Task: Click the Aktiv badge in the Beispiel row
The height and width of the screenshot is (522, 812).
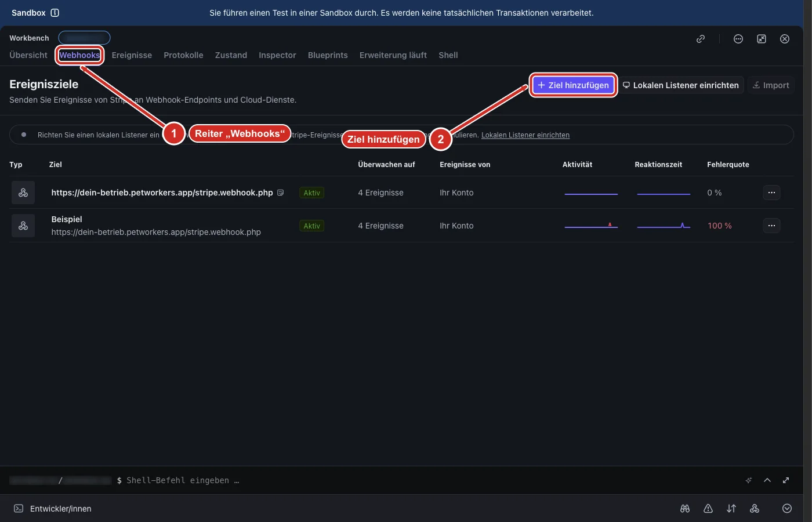Action: pyautogui.click(x=312, y=226)
